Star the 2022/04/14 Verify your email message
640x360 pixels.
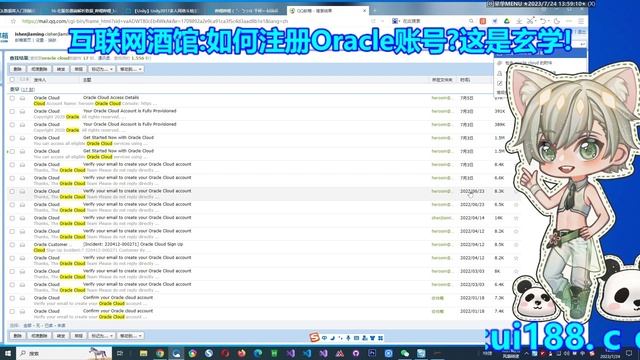point(516,218)
